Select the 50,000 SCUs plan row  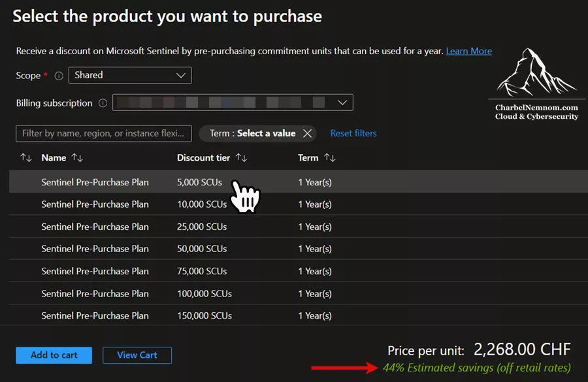[x=299, y=249]
